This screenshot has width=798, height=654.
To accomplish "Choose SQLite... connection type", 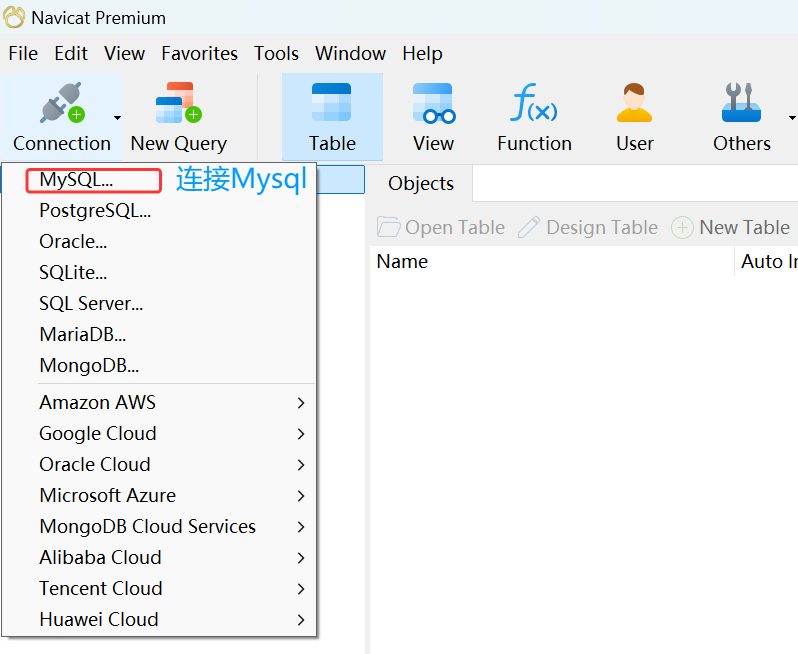I will pyautogui.click(x=159, y=273).
